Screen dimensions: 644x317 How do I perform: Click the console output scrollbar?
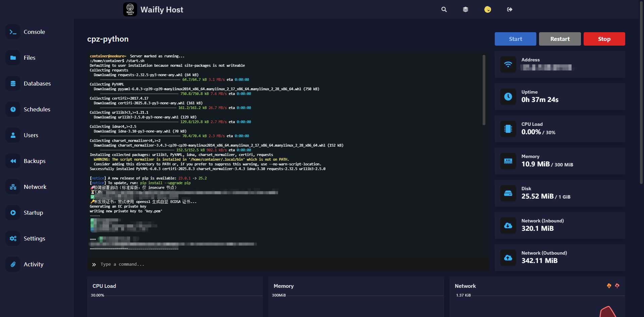(484, 90)
